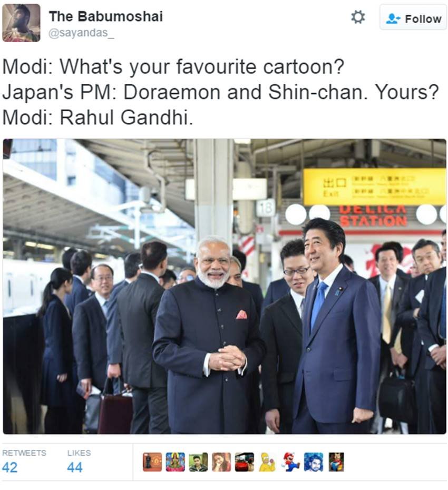View the 42 retweets list
Image resolution: width=448 pixels, height=490 pixels.
coord(9,467)
